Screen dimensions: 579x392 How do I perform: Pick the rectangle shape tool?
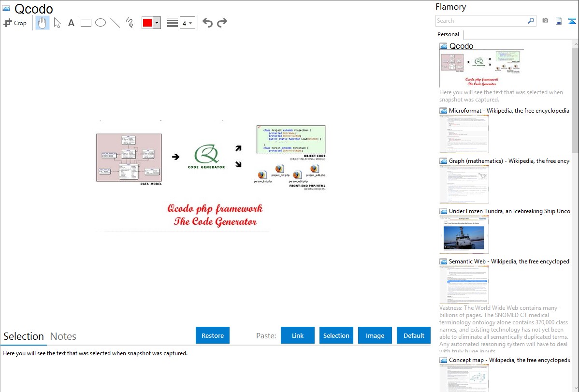(86, 23)
